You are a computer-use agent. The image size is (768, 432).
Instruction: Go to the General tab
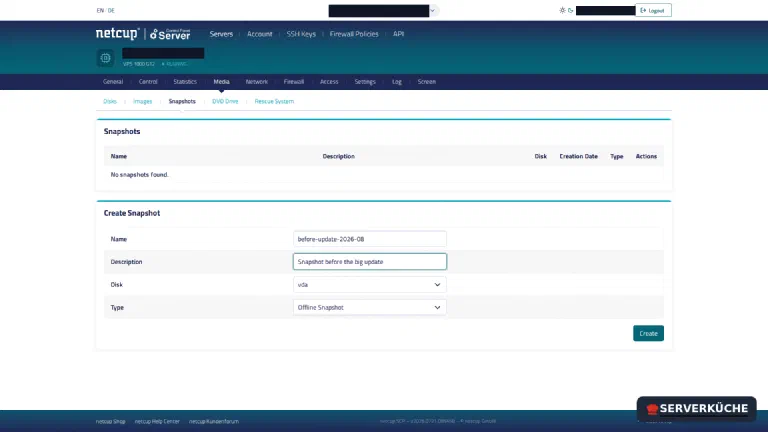[113, 82]
